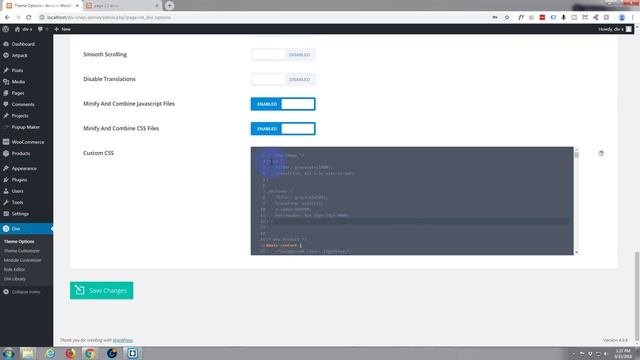
Task: Switch to the second browser tab
Action: coord(121,6)
